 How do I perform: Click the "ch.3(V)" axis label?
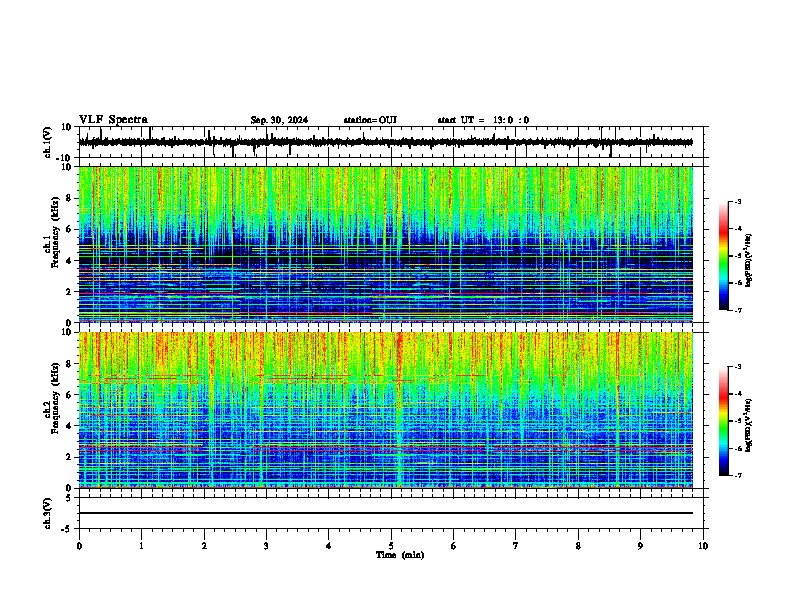coord(48,513)
